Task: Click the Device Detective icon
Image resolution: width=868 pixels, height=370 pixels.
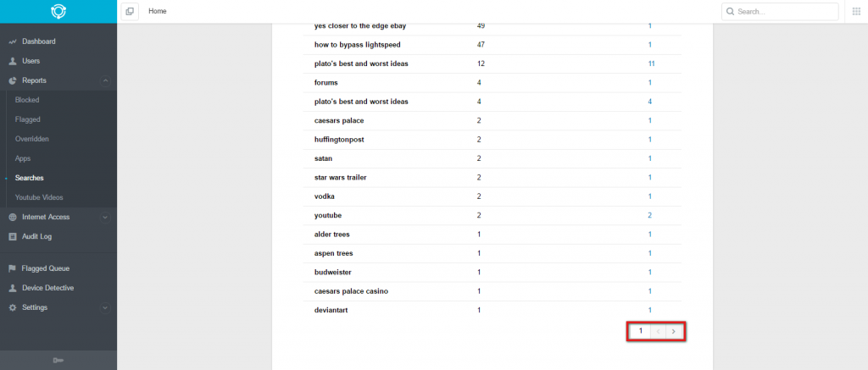Action: coord(13,288)
